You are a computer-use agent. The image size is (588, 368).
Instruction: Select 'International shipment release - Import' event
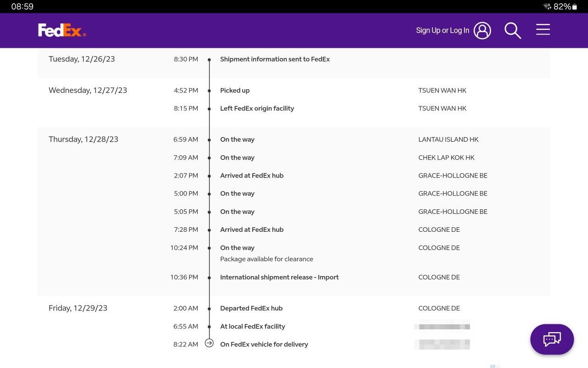(279, 277)
